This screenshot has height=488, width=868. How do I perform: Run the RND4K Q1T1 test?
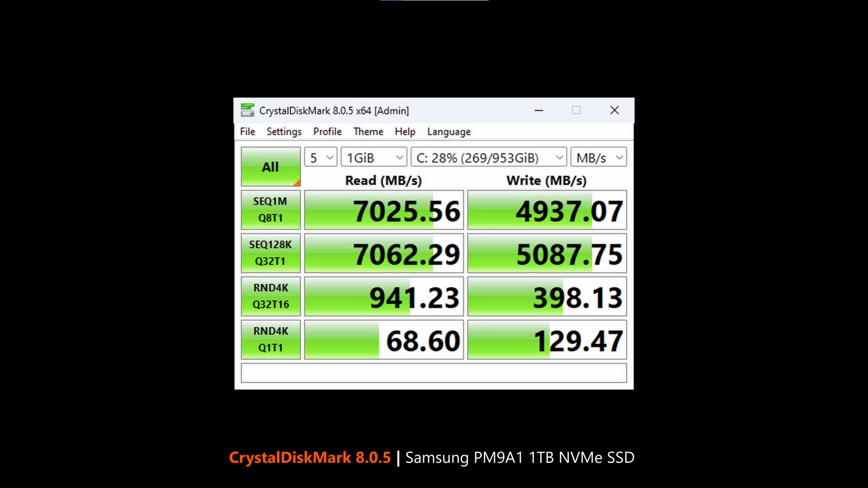pyautogui.click(x=270, y=340)
